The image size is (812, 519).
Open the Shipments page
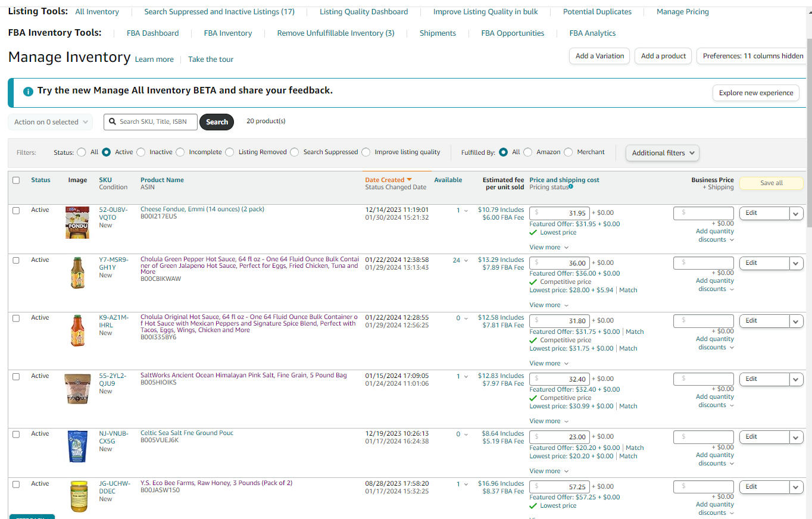438,33
